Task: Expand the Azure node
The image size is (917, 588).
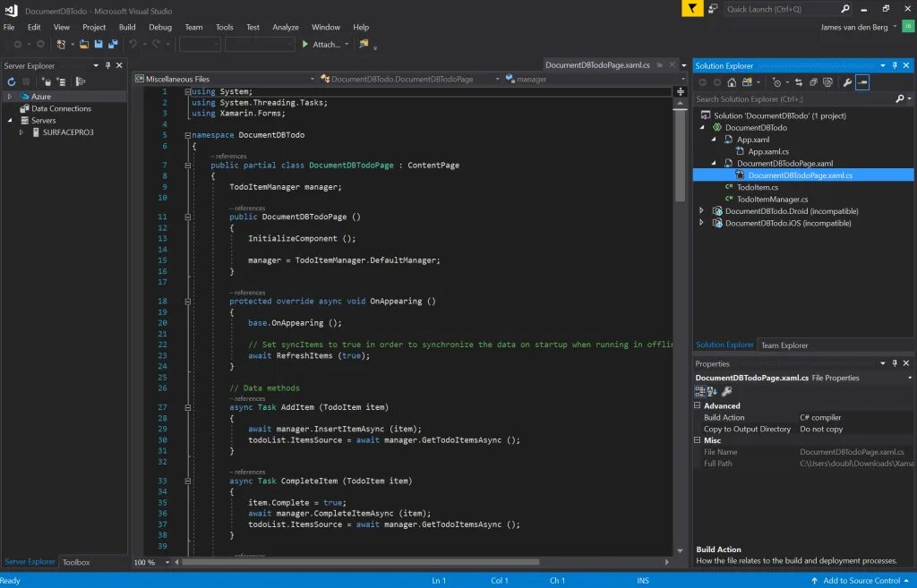Action: coord(9,97)
